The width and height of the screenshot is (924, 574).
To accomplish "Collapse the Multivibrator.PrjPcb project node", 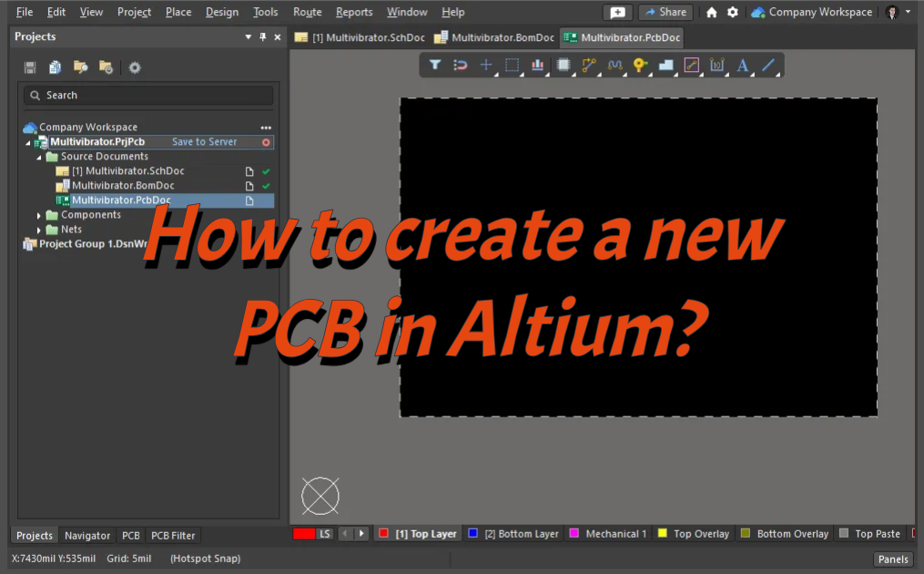I will (27, 143).
